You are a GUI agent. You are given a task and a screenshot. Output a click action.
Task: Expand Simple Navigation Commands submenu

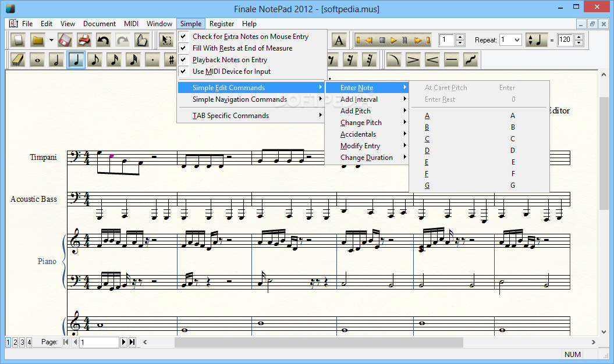click(252, 99)
